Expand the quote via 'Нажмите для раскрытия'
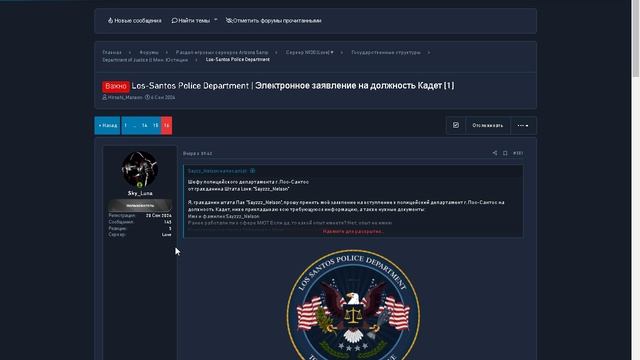640x360 pixels. pyautogui.click(x=353, y=231)
